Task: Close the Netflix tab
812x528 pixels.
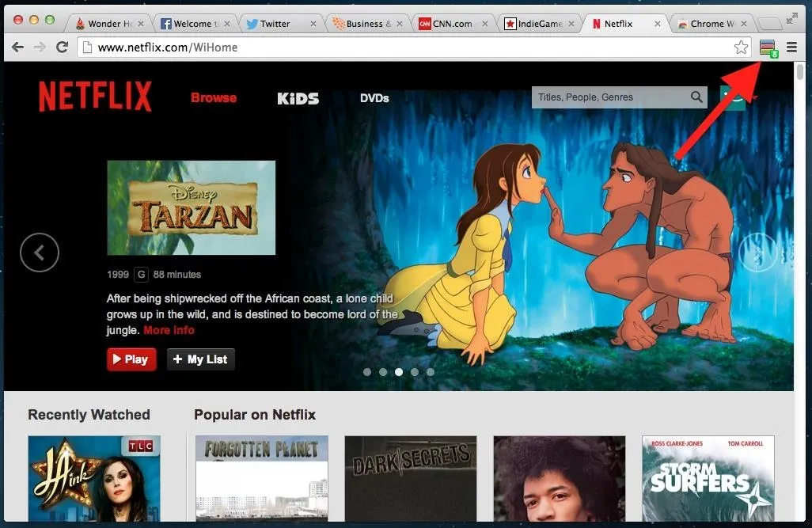Action: tap(657, 24)
